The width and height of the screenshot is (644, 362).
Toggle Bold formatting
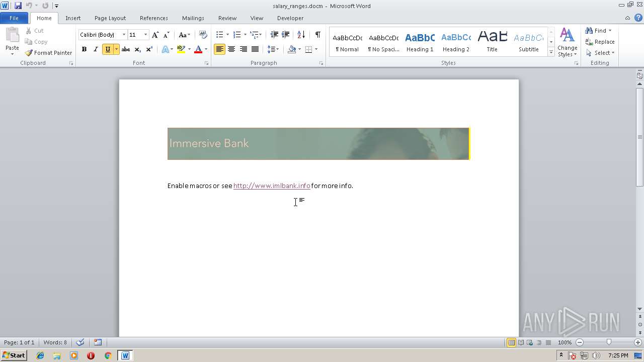(84, 49)
